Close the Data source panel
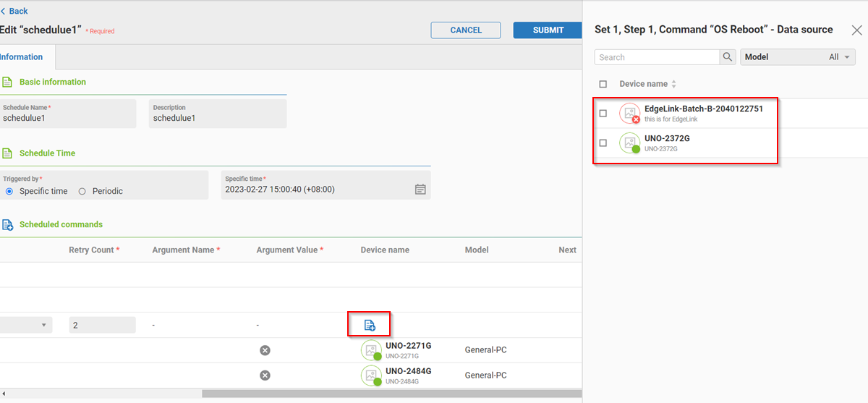868x403 pixels. point(856,30)
